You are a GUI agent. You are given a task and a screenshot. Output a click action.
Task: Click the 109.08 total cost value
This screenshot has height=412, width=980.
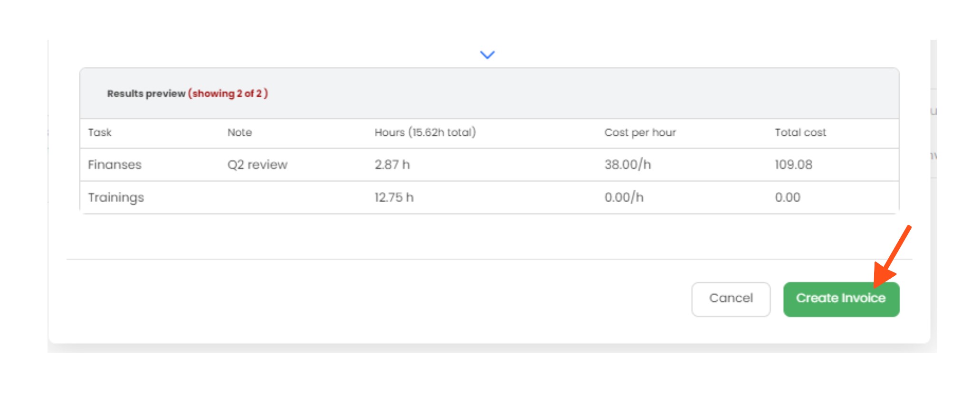click(793, 165)
